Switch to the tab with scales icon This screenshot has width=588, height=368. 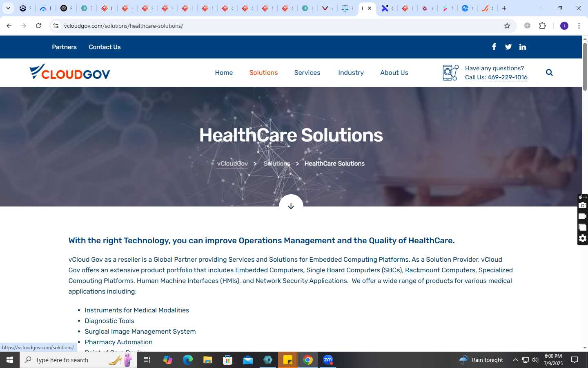pos(345,8)
